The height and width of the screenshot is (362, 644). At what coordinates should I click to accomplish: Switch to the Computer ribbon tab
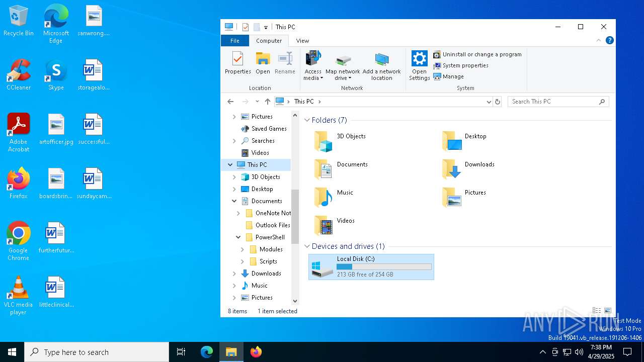(x=269, y=41)
